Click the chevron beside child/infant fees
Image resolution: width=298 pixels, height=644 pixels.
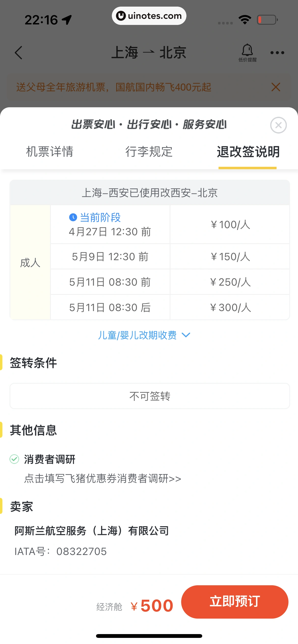coord(186,335)
